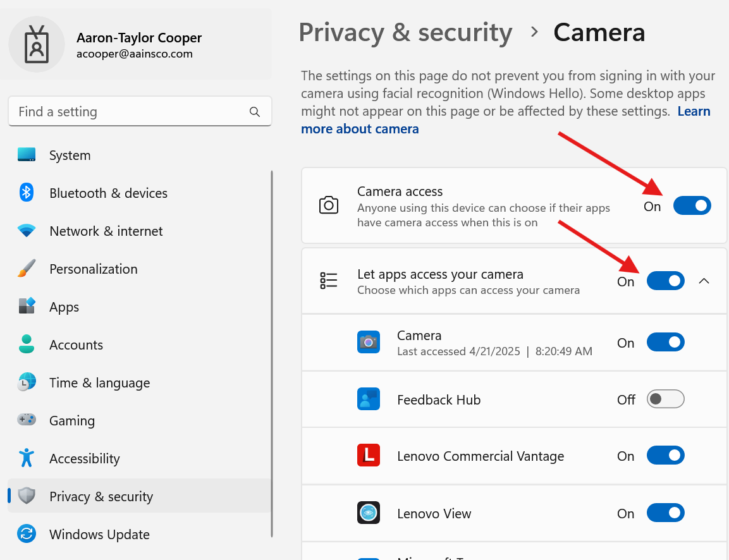Open Time & language settings

pos(99,383)
